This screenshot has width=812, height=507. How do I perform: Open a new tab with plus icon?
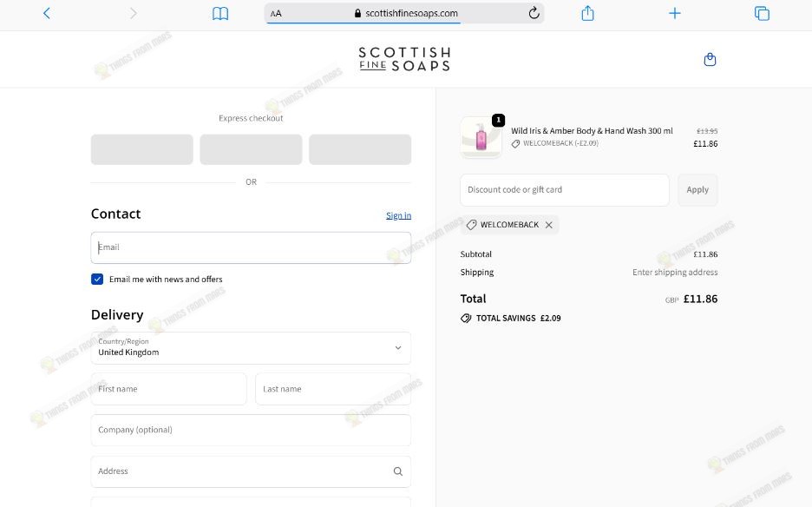pyautogui.click(x=674, y=13)
